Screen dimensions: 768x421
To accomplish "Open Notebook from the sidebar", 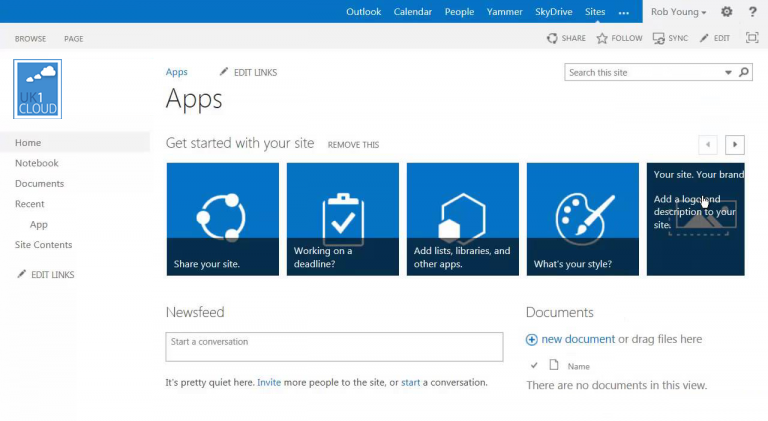I will [x=37, y=163].
